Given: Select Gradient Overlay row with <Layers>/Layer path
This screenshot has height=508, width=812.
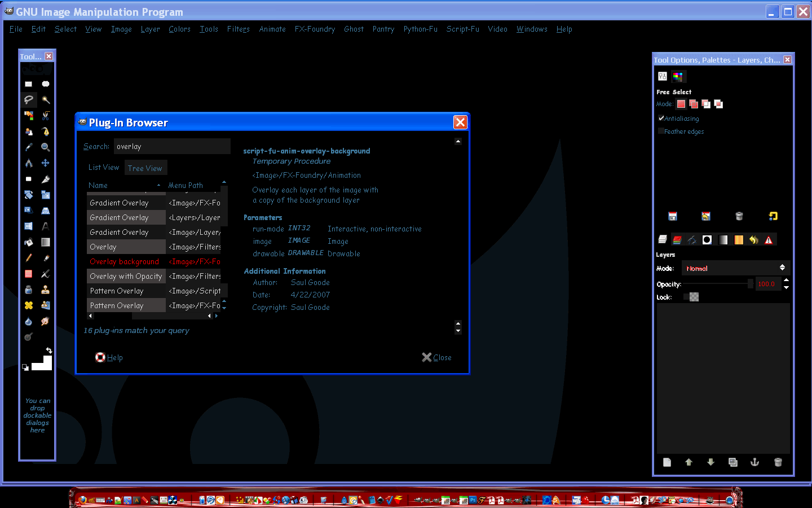Looking at the screenshot, I should pyautogui.click(x=153, y=217).
